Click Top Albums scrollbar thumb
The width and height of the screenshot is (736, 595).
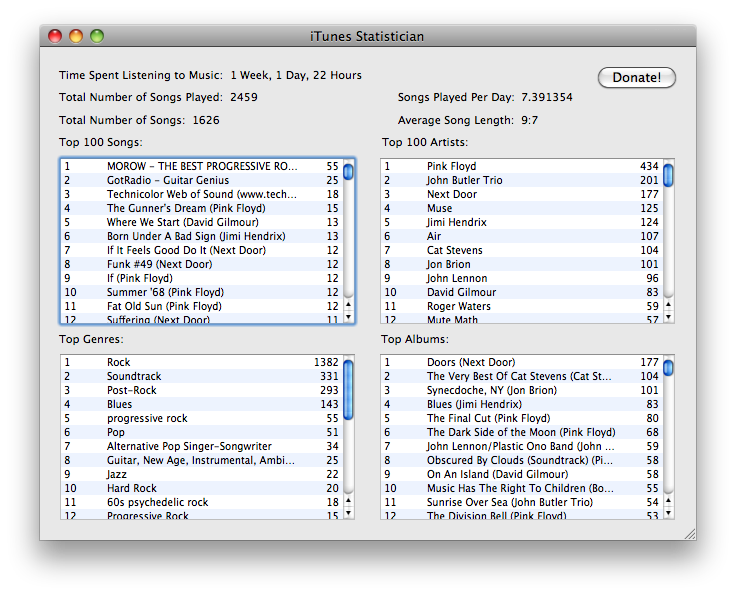click(x=668, y=367)
